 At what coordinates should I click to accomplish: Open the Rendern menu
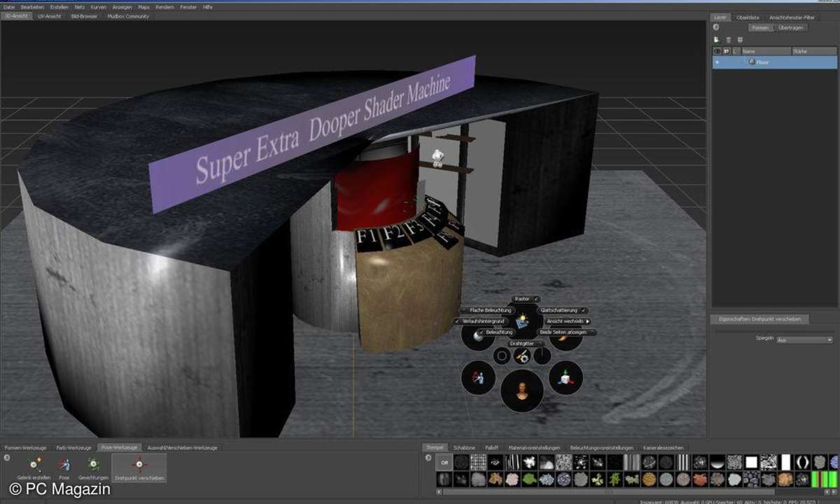tap(165, 6)
